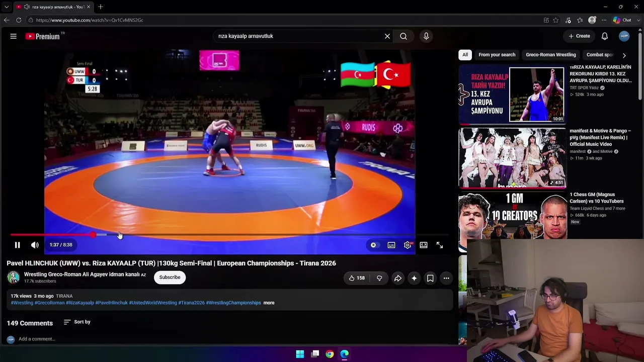Open the channel avatar
The image size is (644, 362).
(14, 278)
